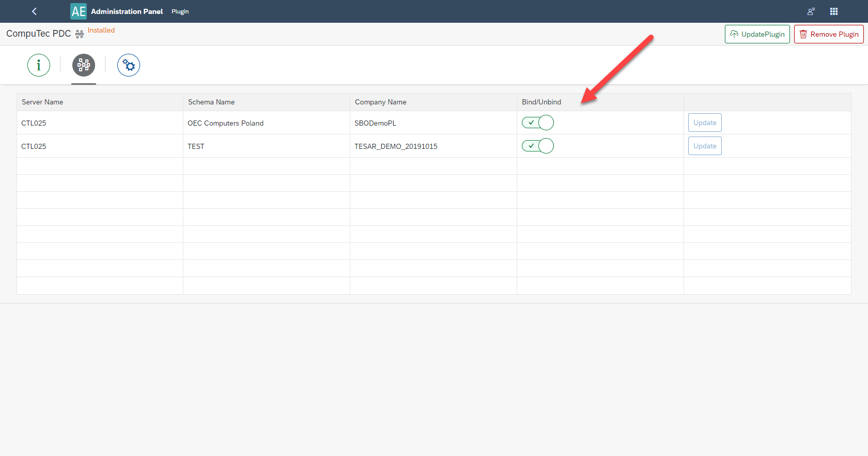Toggle binding for SBODemoPL company
Image resolution: width=868 pixels, height=456 pixels.
tap(537, 123)
